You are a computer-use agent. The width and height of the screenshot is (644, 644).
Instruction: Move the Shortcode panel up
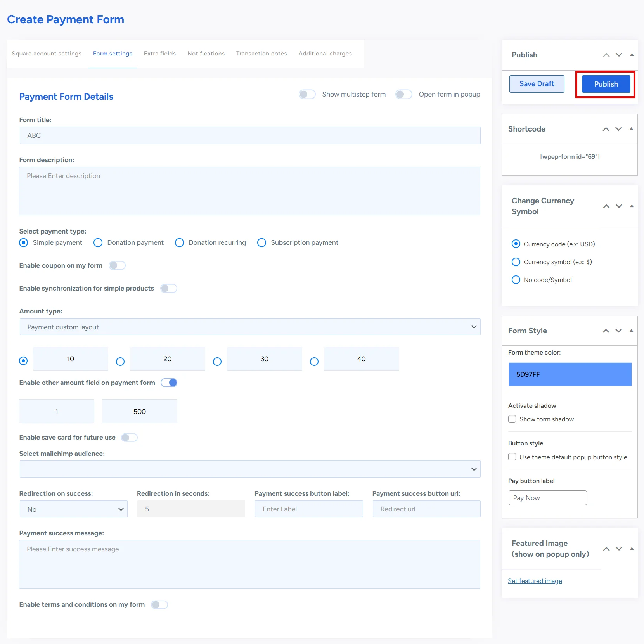[x=606, y=129]
